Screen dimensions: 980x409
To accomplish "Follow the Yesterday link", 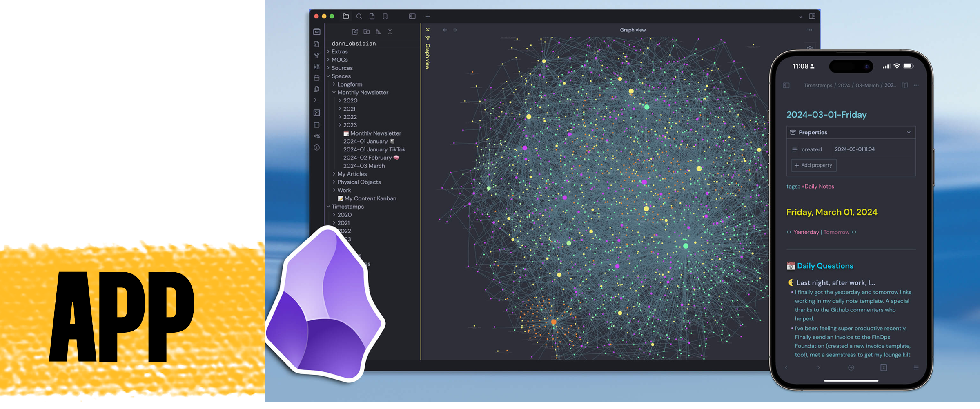I will (806, 232).
